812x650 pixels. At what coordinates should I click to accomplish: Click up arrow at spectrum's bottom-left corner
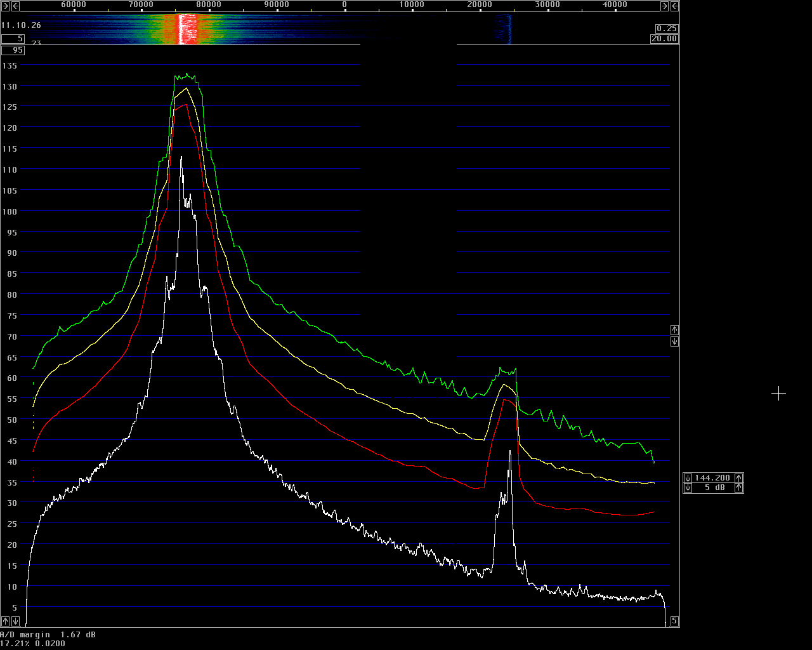[x=6, y=621]
